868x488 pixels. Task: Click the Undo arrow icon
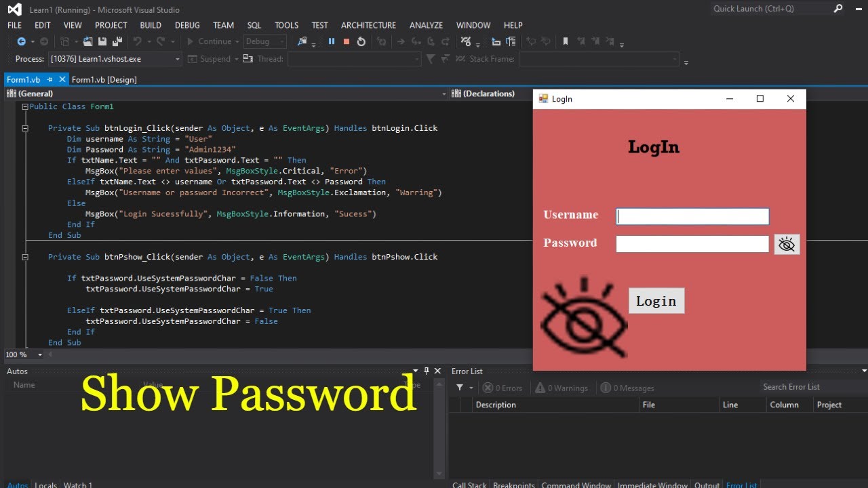138,41
